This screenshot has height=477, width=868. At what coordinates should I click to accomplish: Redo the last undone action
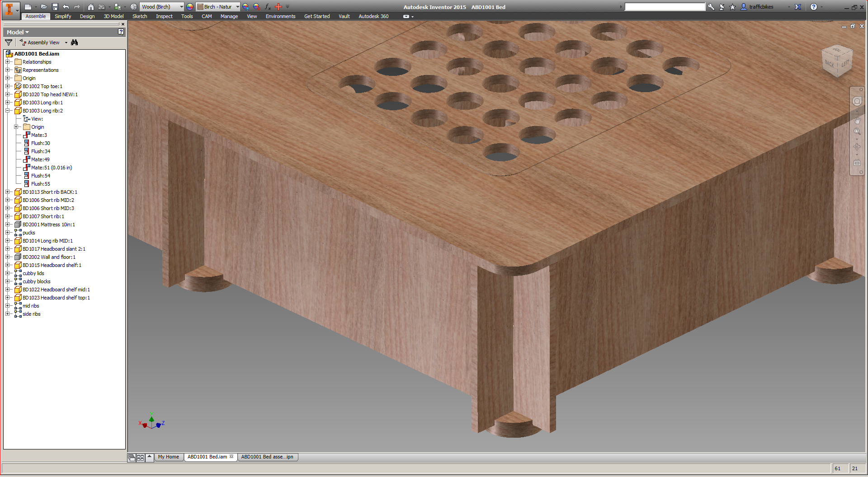click(x=77, y=7)
